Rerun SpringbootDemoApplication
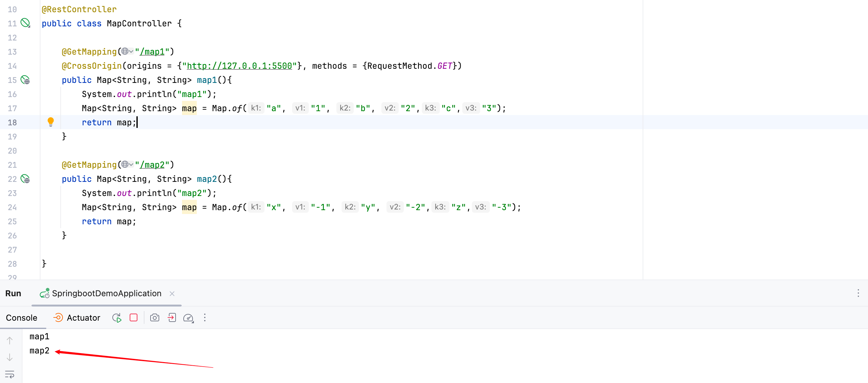Screen dimensions: 868x383 click(x=117, y=317)
